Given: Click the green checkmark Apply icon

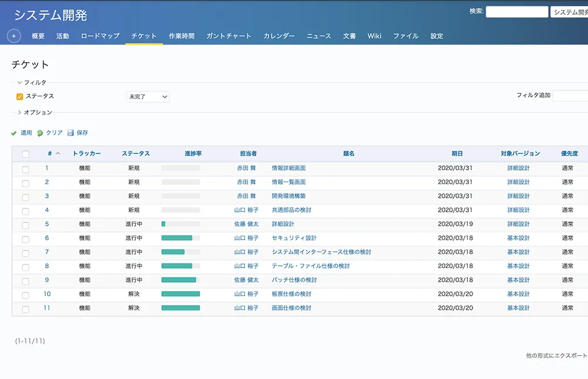Looking at the screenshot, I should [14, 133].
